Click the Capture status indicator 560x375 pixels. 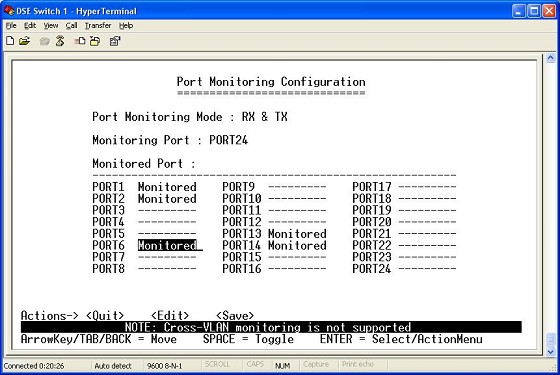coord(316,364)
